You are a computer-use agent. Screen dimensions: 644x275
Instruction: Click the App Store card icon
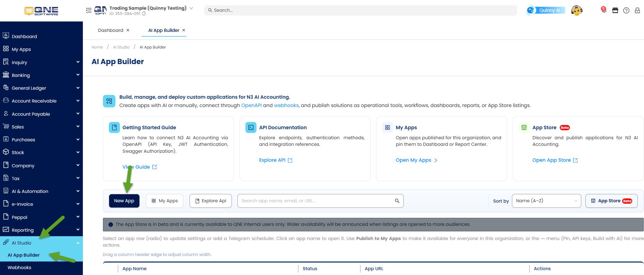point(524,127)
